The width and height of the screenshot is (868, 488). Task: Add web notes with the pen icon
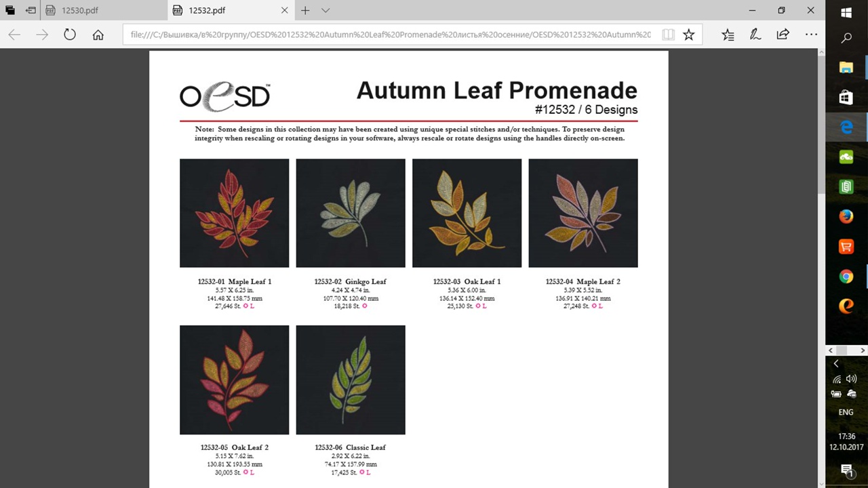click(x=755, y=35)
